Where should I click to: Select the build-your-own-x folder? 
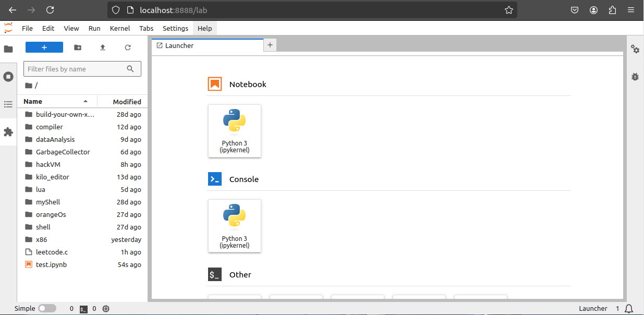point(82,114)
